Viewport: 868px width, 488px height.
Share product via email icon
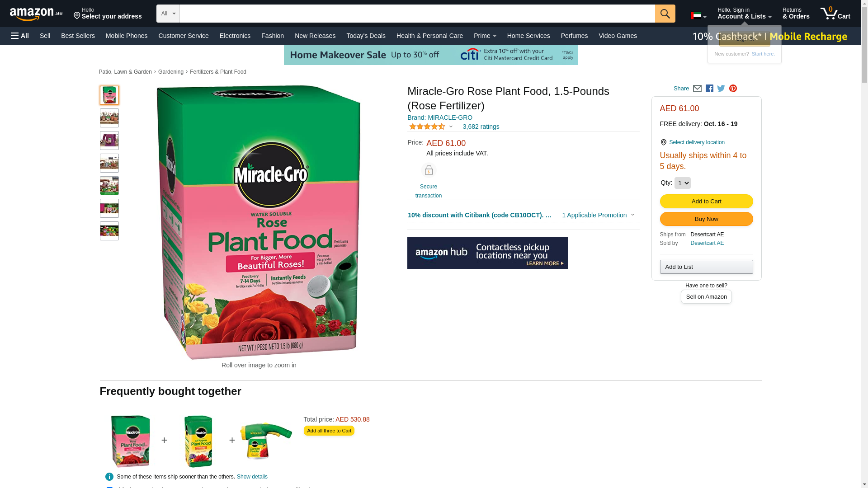pyautogui.click(x=697, y=89)
